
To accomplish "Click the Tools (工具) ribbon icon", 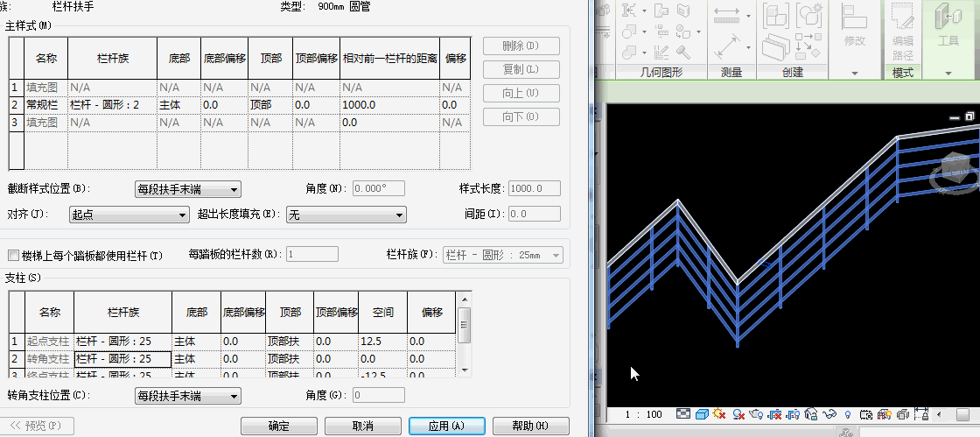I will tap(948, 26).
